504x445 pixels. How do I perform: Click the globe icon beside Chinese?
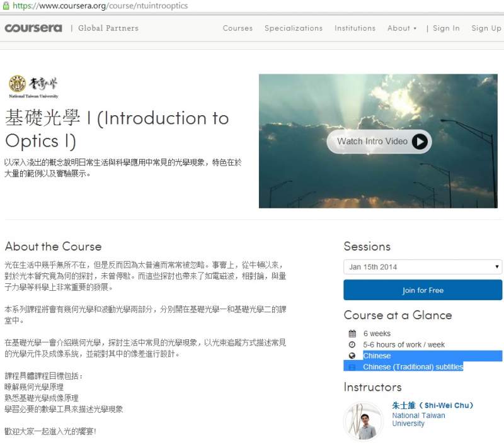352,356
